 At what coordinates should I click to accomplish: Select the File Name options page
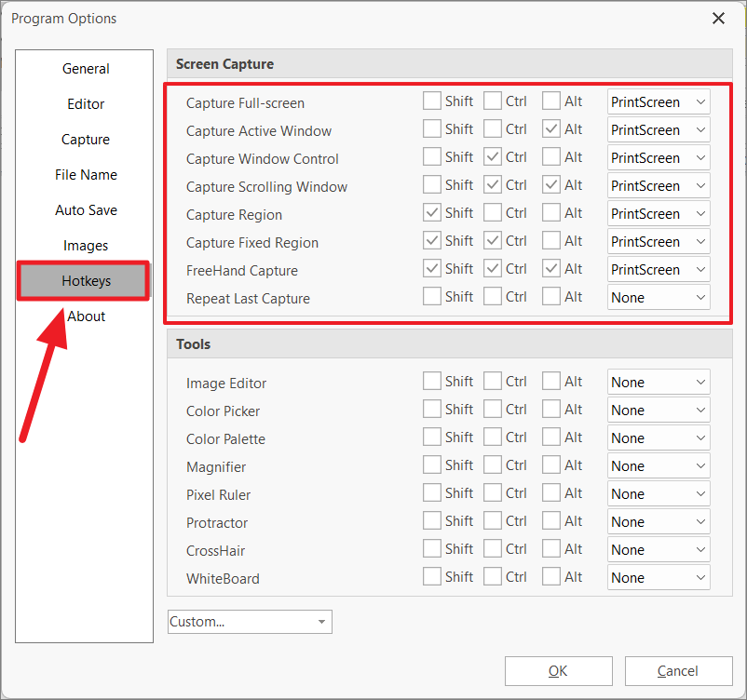point(86,175)
